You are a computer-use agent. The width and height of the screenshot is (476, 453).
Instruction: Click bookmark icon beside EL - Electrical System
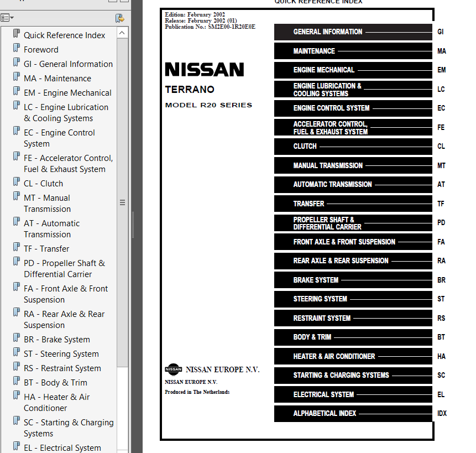tap(17, 446)
